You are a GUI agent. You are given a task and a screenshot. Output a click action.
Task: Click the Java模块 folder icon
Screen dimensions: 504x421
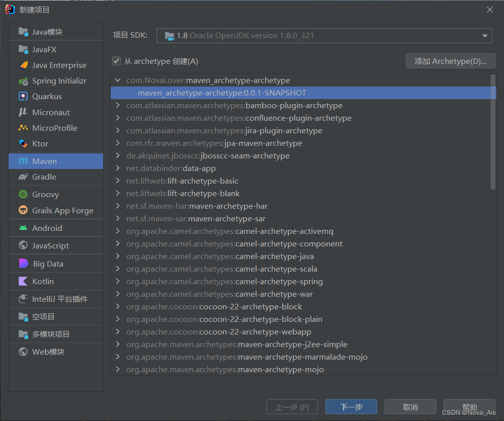click(x=23, y=32)
